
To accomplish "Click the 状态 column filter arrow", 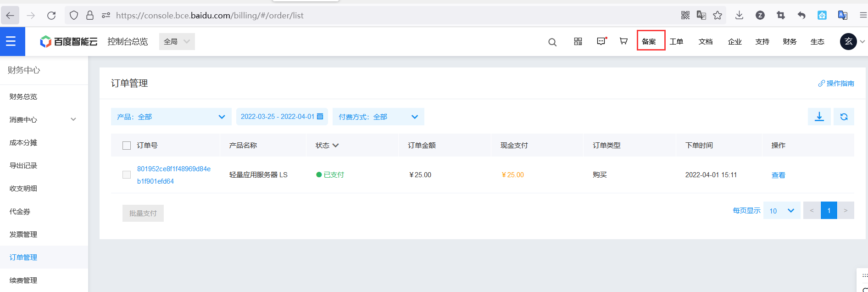I will pyautogui.click(x=335, y=146).
